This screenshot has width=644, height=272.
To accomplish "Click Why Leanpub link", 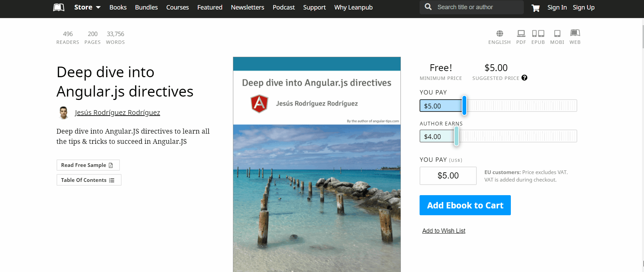I will (x=353, y=7).
